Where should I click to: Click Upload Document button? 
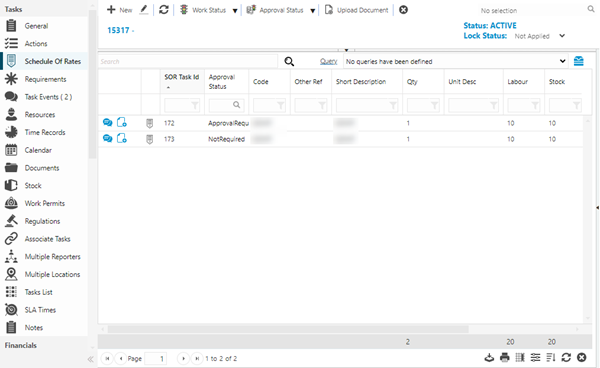[357, 10]
